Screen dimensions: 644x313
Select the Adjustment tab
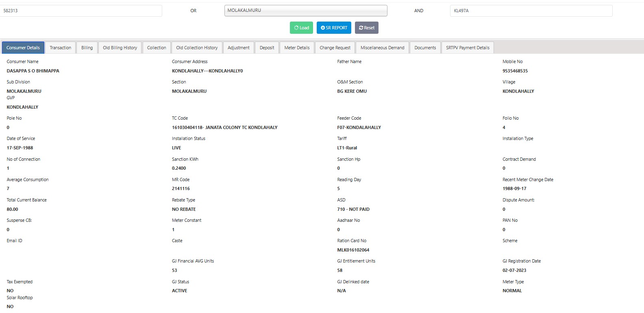(238, 48)
